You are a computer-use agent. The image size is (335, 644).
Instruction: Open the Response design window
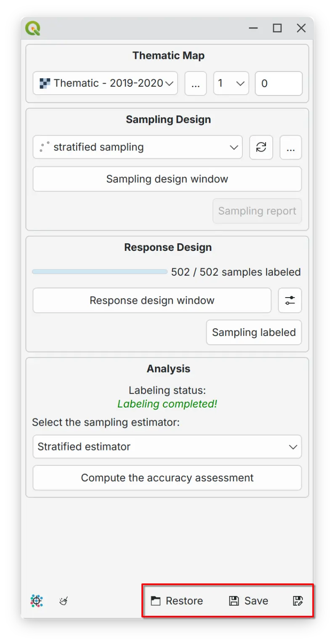[152, 301]
